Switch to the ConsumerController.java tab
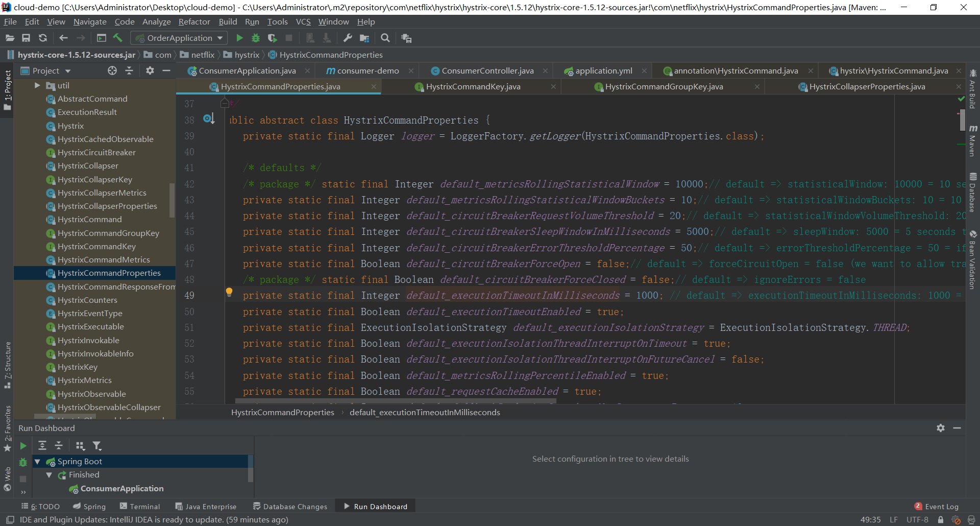980x526 pixels. coord(487,70)
